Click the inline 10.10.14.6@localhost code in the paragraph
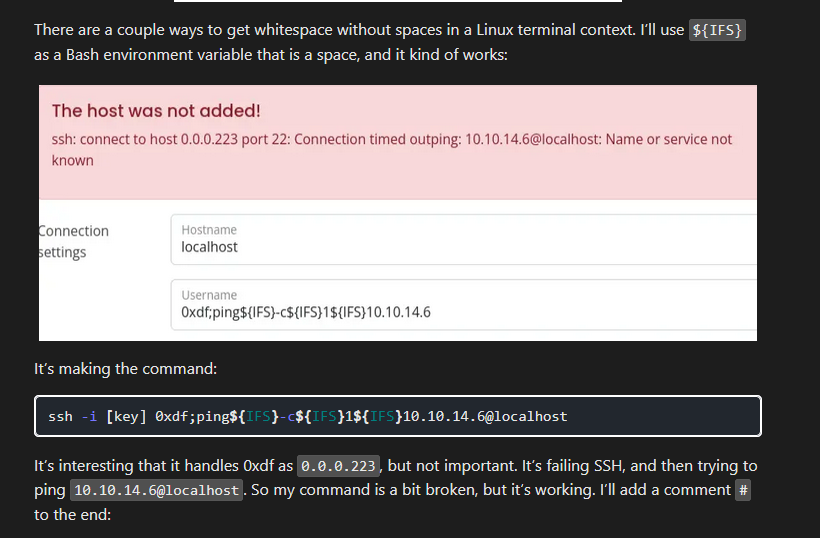 point(156,490)
